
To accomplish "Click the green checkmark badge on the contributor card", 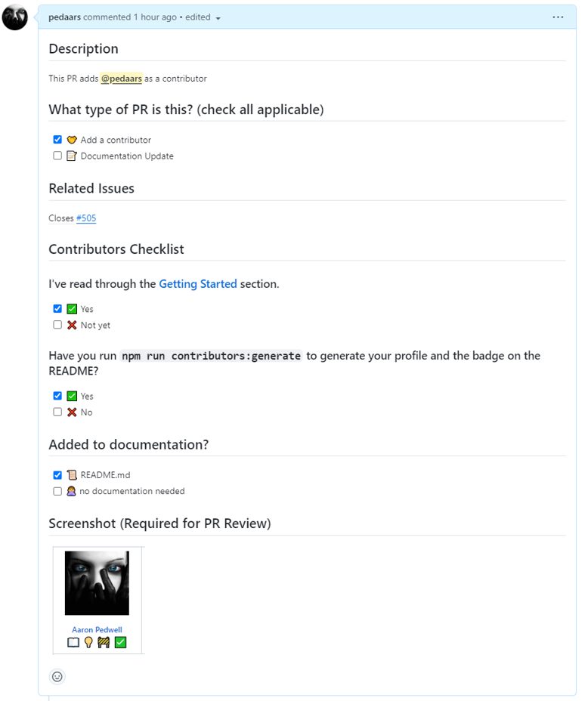I will pos(120,642).
